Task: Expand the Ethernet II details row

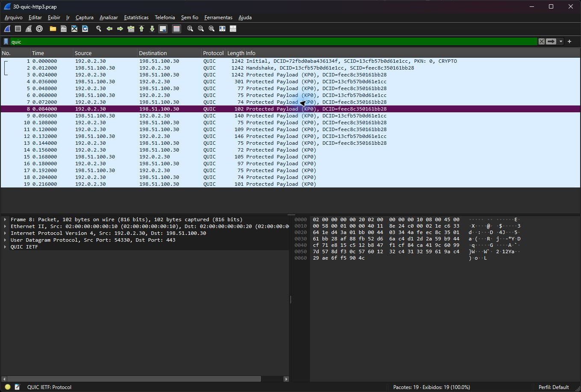Action: pos(5,226)
